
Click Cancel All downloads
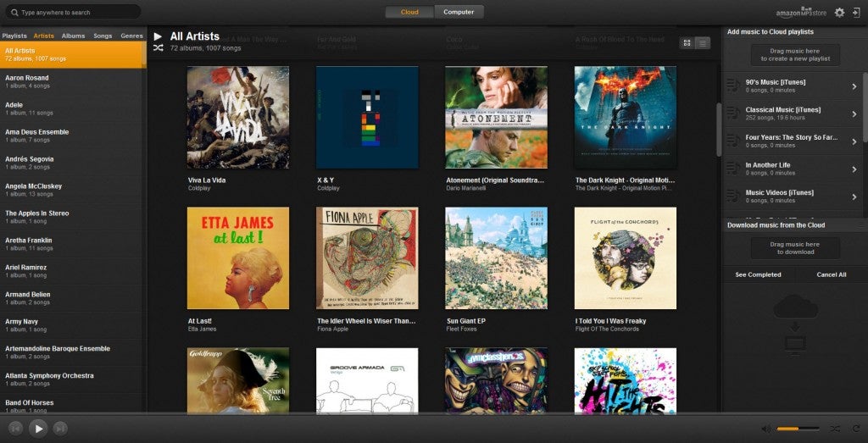click(831, 275)
